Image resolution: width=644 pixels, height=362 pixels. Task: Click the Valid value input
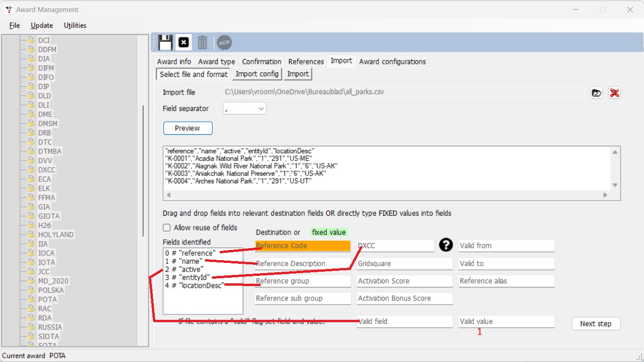tap(507, 322)
